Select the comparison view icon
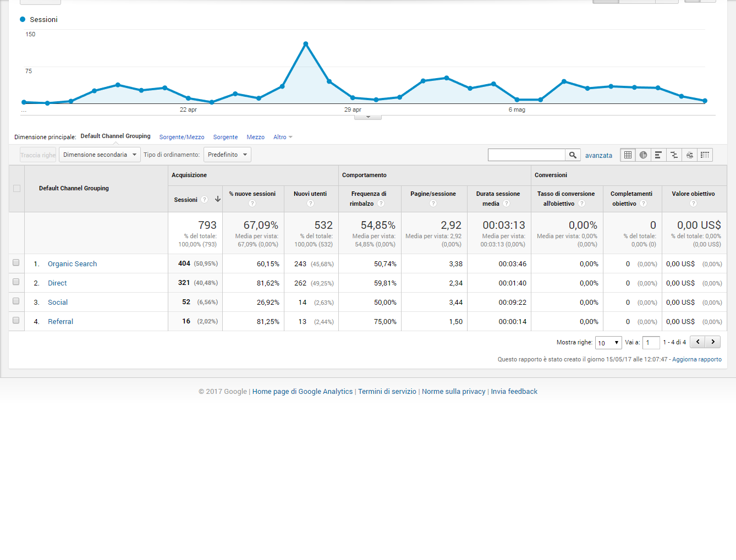 (x=674, y=155)
